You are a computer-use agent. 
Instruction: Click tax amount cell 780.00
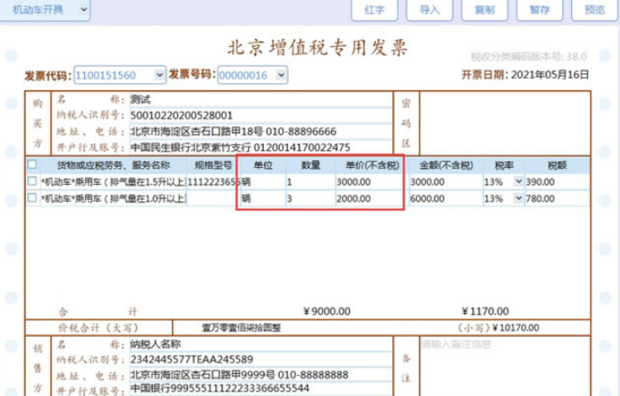557,198
